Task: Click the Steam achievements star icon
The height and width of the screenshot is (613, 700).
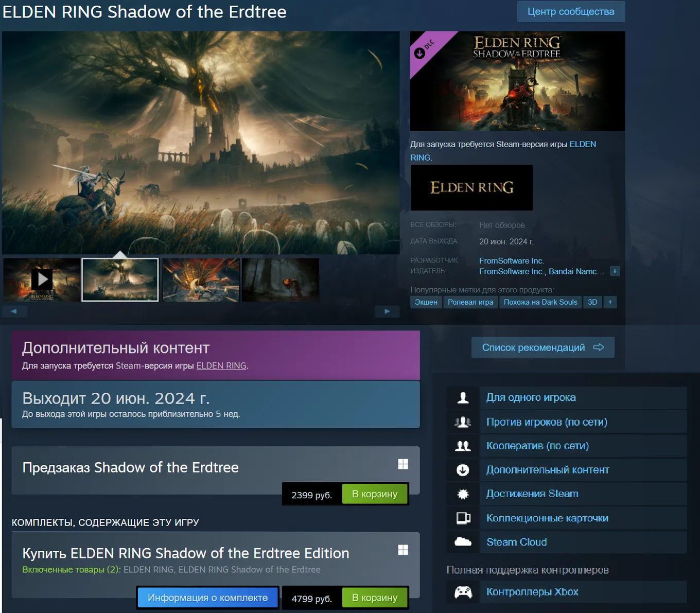Action: 463,494
